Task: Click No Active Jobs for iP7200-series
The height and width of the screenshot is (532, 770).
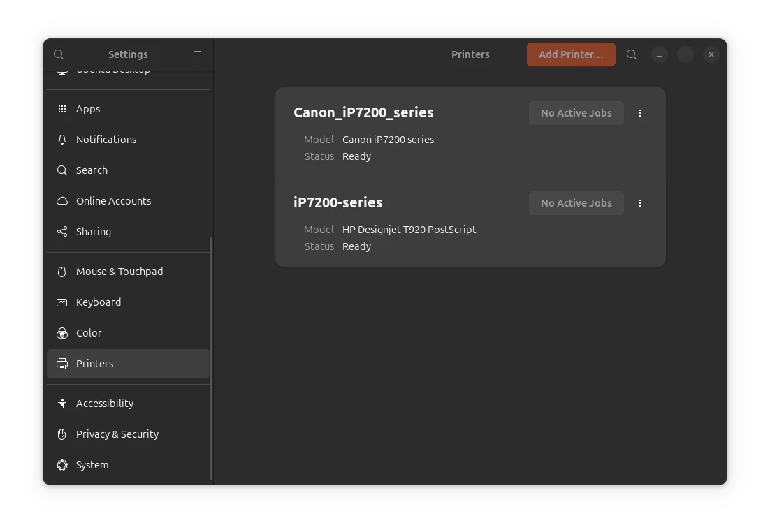Action: (x=576, y=203)
